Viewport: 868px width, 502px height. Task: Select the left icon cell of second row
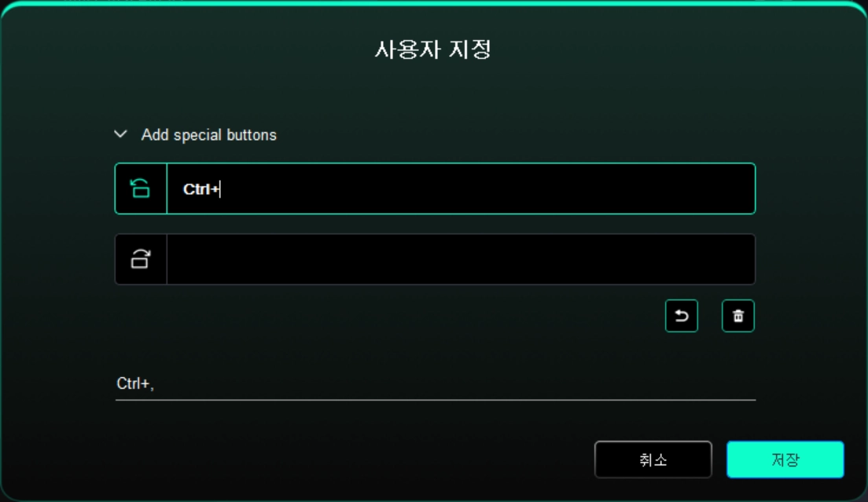[x=141, y=259]
